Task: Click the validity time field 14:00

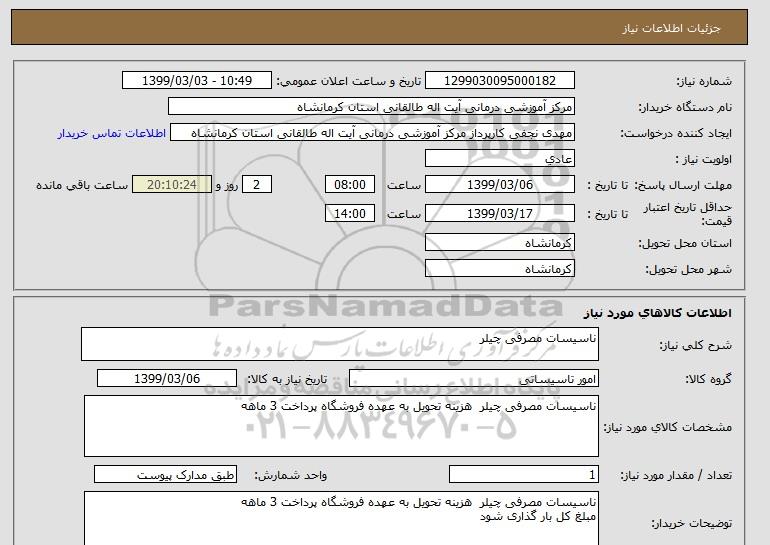Action: (350, 214)
